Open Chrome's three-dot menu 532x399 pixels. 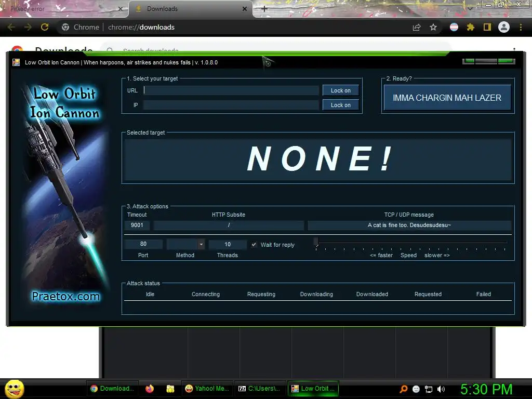[521, 27]
